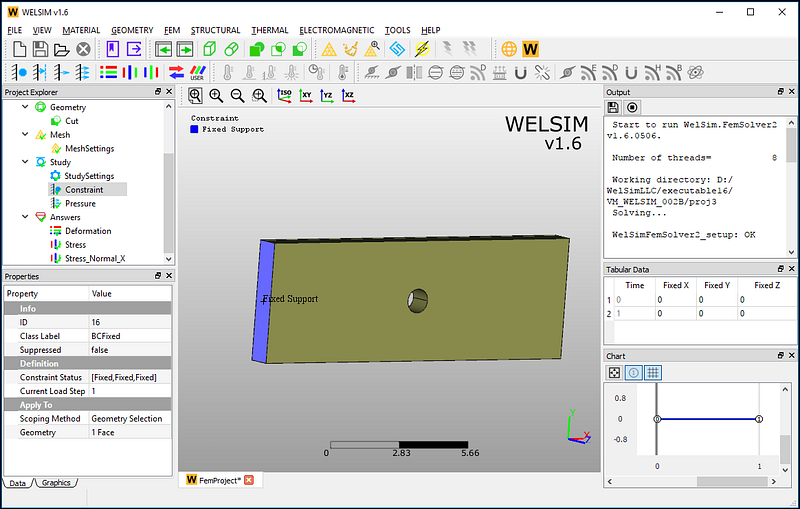Toggle the chart circular info button

[x=634, y=373]
